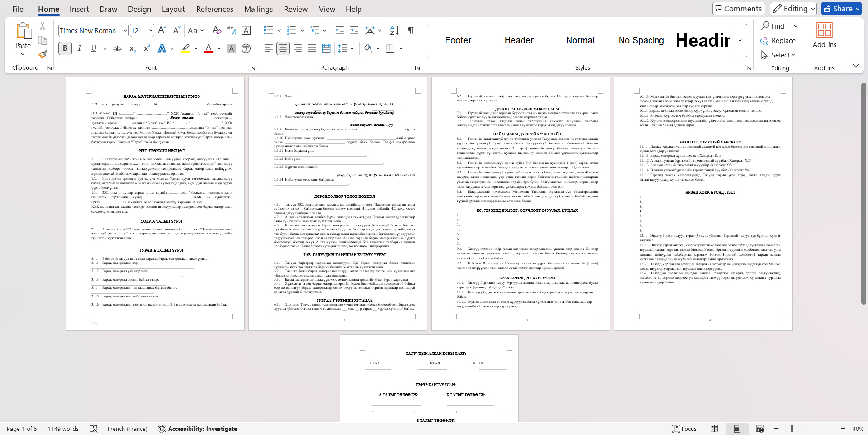The height and width of the screenshot is (435, 868).
Task: Increase font size with grow icon
Action: point(162,30)
